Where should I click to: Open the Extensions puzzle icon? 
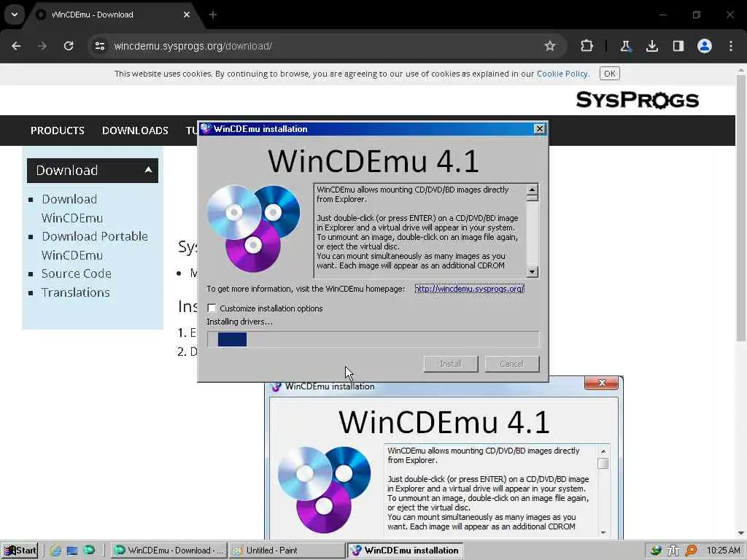587,46
